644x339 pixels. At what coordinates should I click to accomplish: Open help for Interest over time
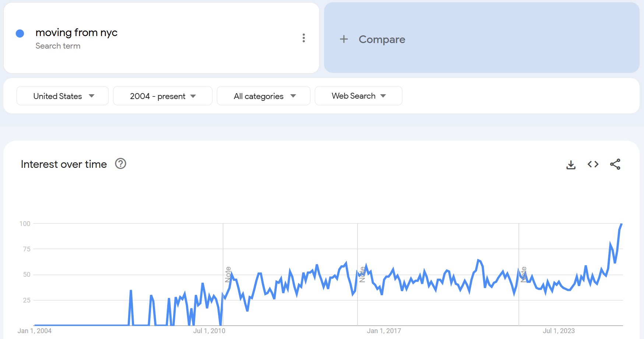tap(120, 163)
